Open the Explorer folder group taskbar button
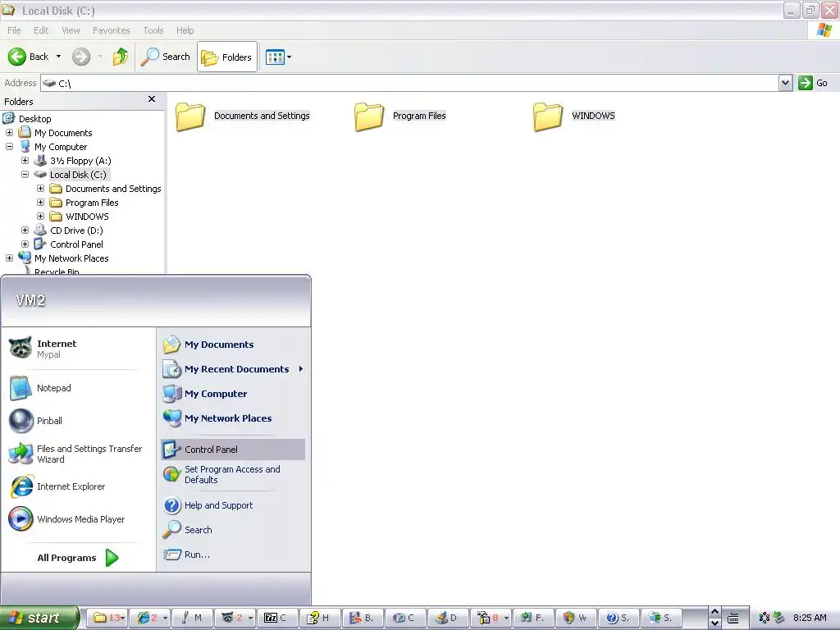Screen dimensions: 840x630 107,618
